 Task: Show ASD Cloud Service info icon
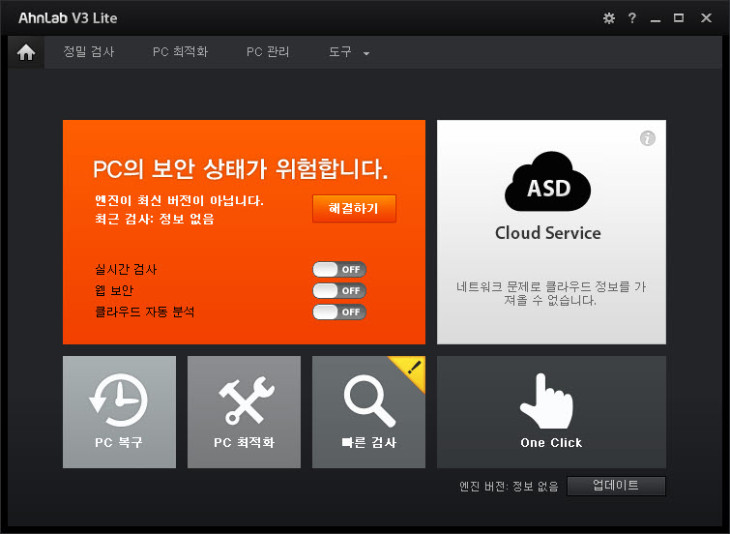coord(648,138)
